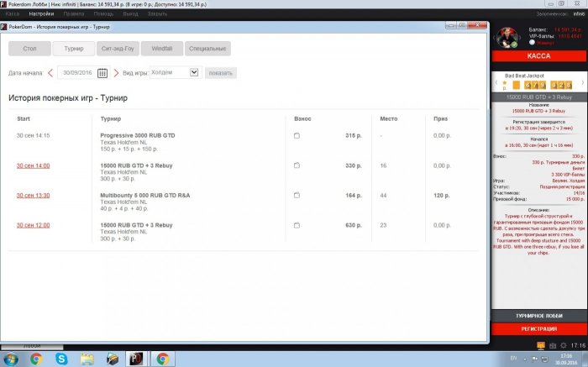Expand the game type dropdown Холдем
Screen dimensions: 588x367
pyautogui.click(x=194, y=72)
